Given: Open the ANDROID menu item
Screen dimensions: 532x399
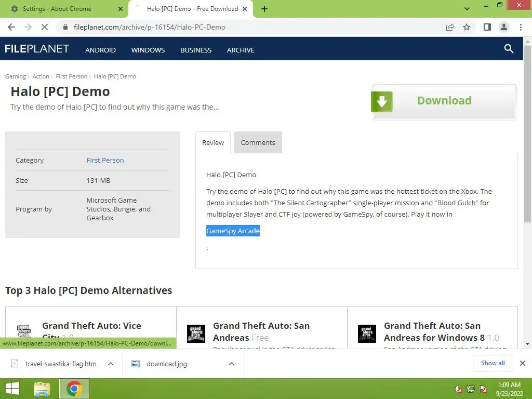Looking at the screenshot, I should coord(100,50).
